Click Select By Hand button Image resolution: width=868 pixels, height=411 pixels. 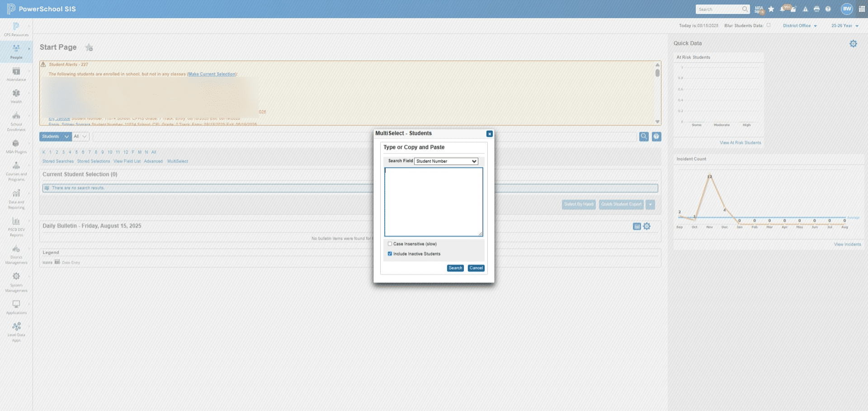[x=579, y=205]
